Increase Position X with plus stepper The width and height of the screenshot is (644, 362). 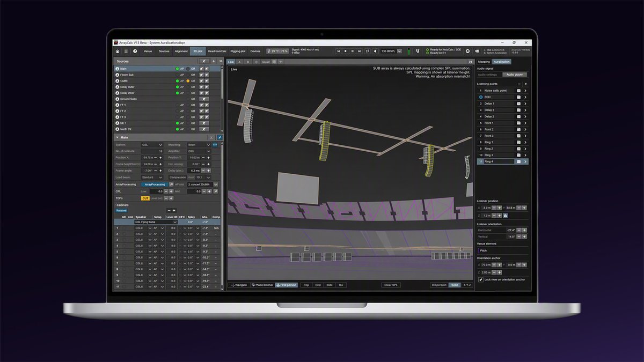160,158
